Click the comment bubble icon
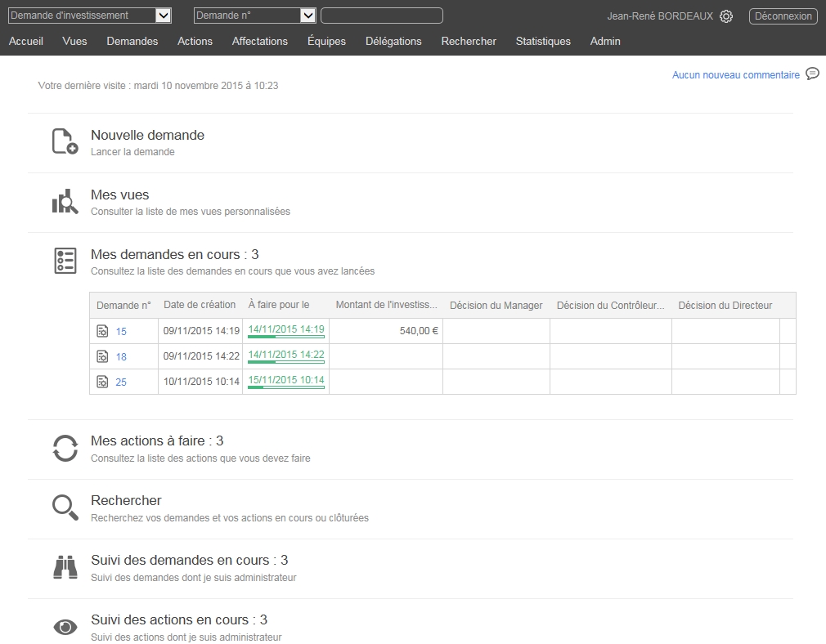 [x=812, y=74]
